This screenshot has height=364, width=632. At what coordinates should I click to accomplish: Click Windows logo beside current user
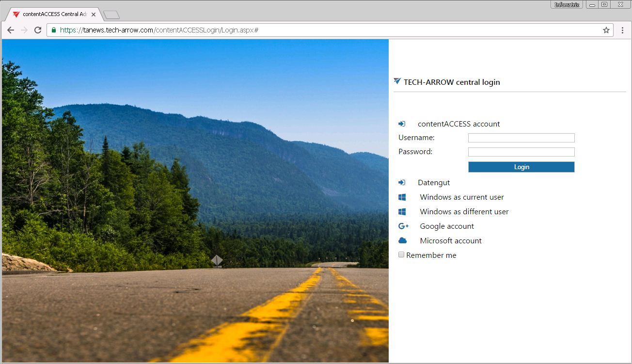[402, 197]
